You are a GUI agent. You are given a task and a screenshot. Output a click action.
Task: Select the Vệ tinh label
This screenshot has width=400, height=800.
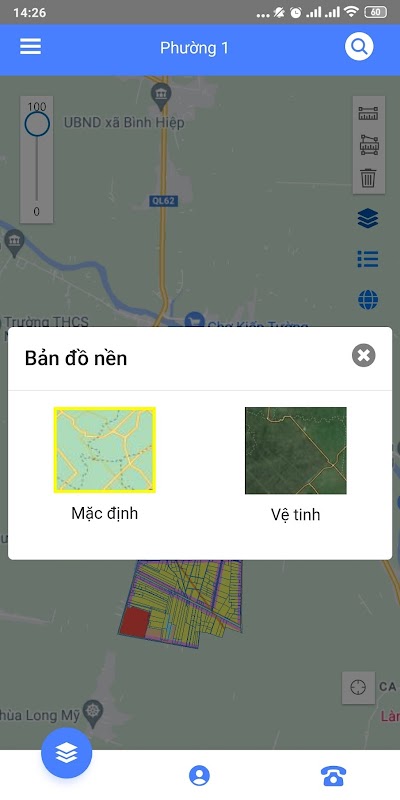[295, 514]
